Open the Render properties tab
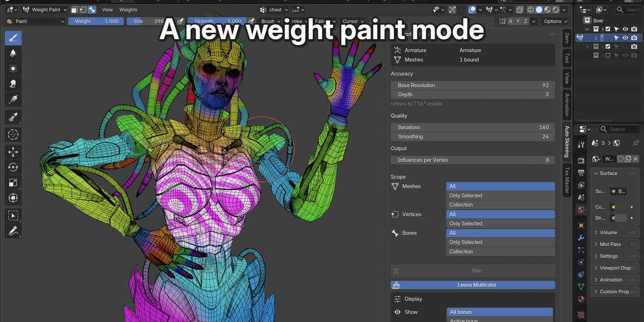644x322 pixels. (x=581, y=160)
